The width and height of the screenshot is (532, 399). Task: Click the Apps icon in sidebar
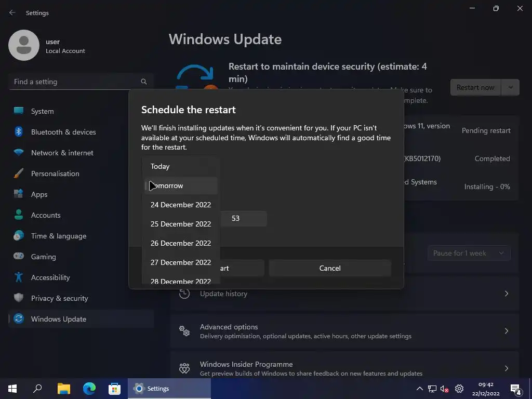pos(19,194)
